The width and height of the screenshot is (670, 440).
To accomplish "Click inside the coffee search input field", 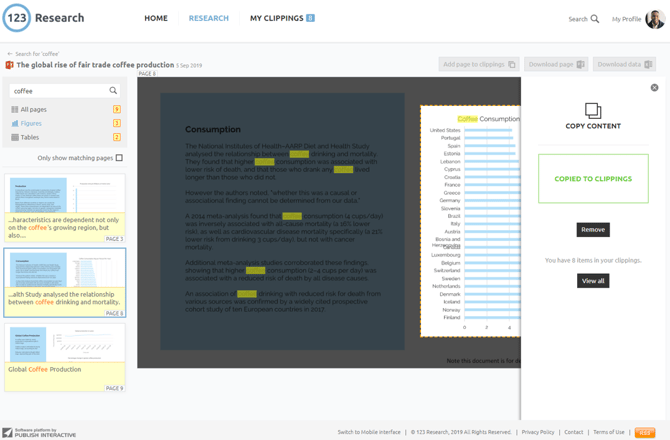I will pyautogui.click(x=58, y=91).
